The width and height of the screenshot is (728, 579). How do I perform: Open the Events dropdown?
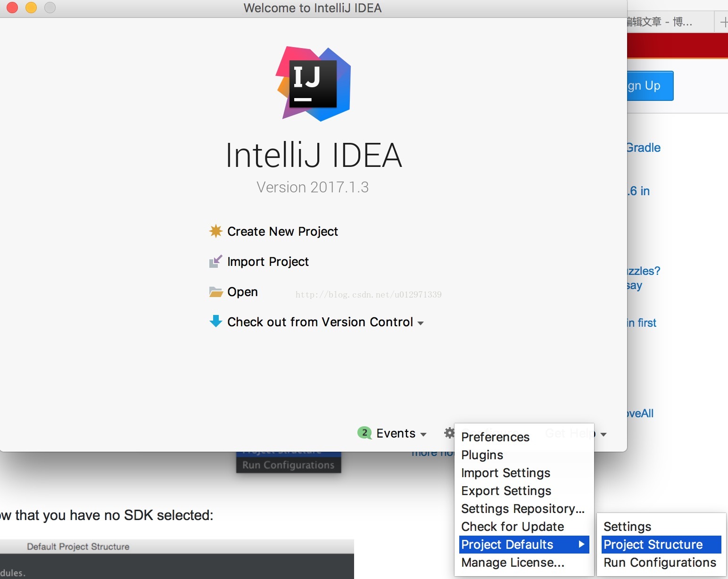coord(401,433)
